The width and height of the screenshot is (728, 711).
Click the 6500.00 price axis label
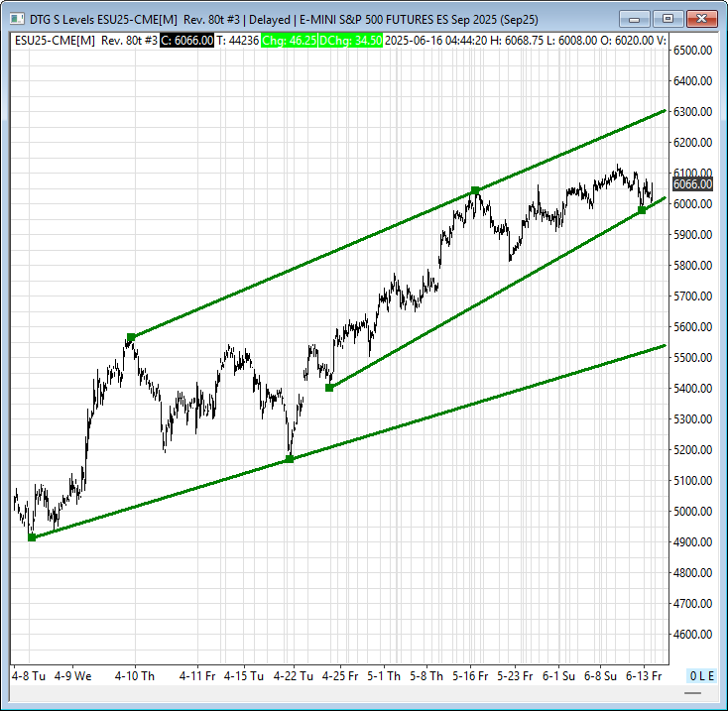click(x=692, y=51)
